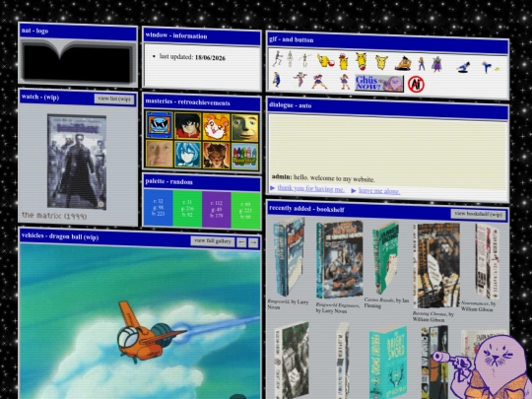The width and height of the screenshot is (532, 399).
Task: Click the 'dialogue - auto' title bar
Action: click(387, 108)
